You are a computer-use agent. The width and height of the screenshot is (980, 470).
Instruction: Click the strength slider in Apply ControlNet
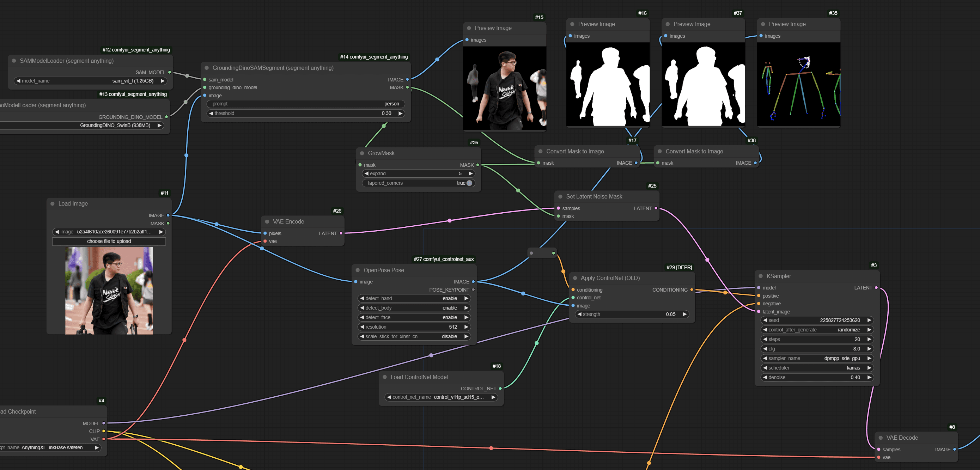click(x=632, y=314)
